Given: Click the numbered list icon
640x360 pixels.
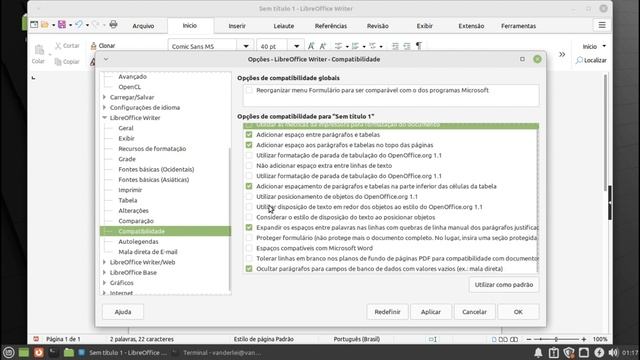Looking at the screenshot, I should point(355,46).
